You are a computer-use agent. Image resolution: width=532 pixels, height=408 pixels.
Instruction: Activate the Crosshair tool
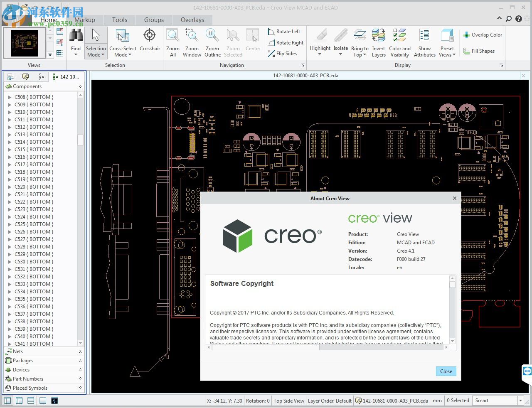pos(150,40)
